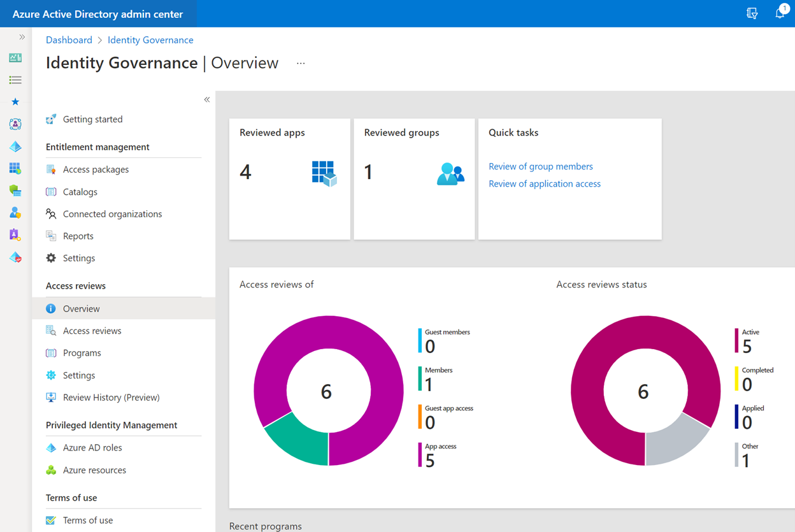
Task: Click the Reports icon
Action: (x=51, y=236)
